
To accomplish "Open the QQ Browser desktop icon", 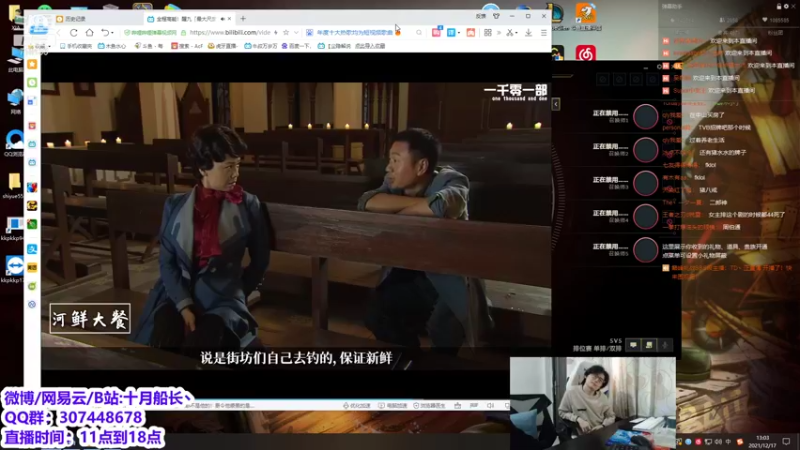I will (14, 142).
